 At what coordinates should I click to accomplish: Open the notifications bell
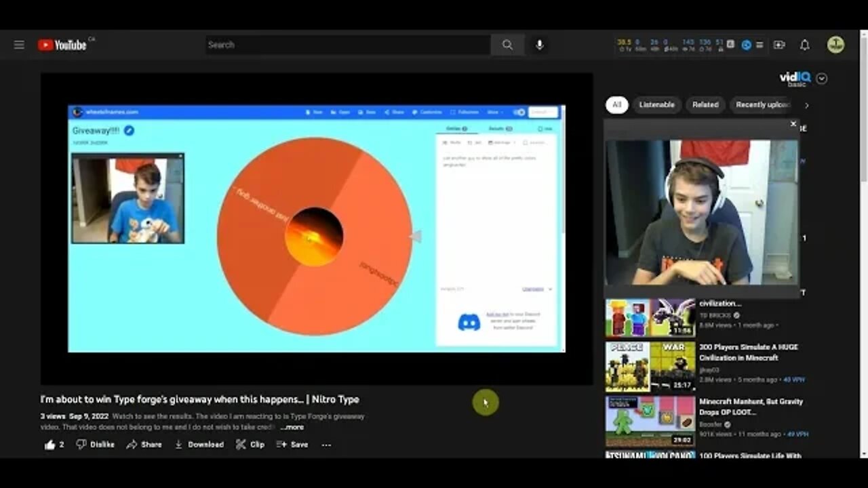click(x=804, y=45)
